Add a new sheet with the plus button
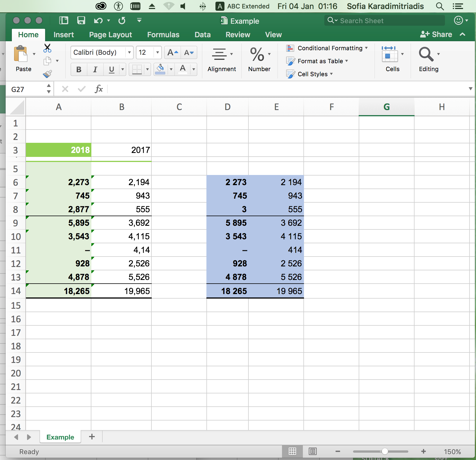476x460 pixels. pyautogui.click(x=91, y=437)
